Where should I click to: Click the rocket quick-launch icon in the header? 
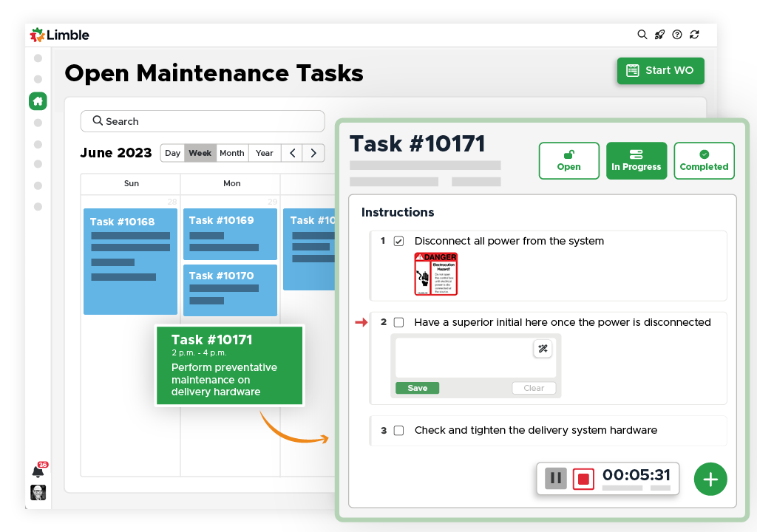659,34
